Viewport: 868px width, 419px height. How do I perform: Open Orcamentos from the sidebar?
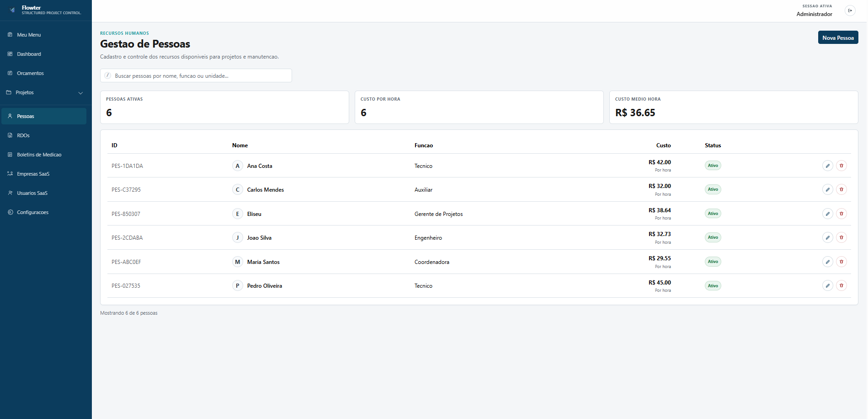(30, 73)
